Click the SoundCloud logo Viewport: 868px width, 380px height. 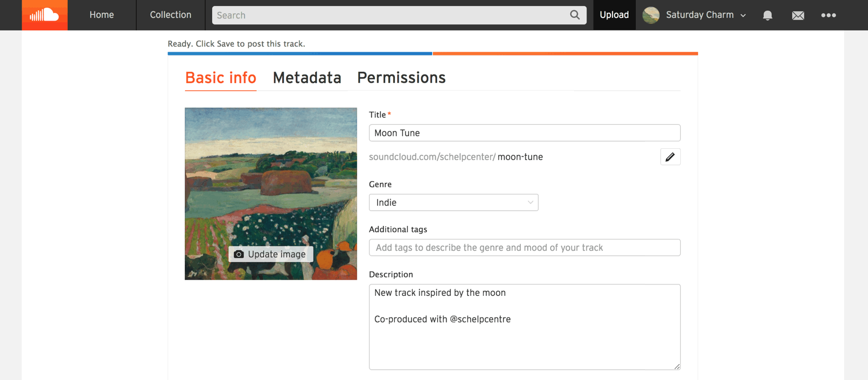point(44,15)
